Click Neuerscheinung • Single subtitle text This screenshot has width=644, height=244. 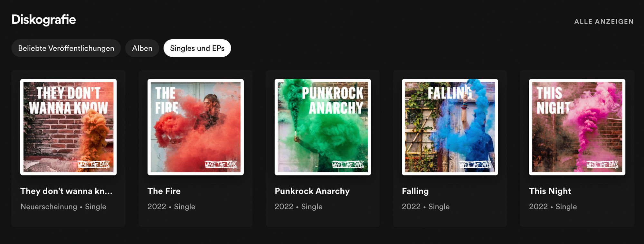coord(63,207)
